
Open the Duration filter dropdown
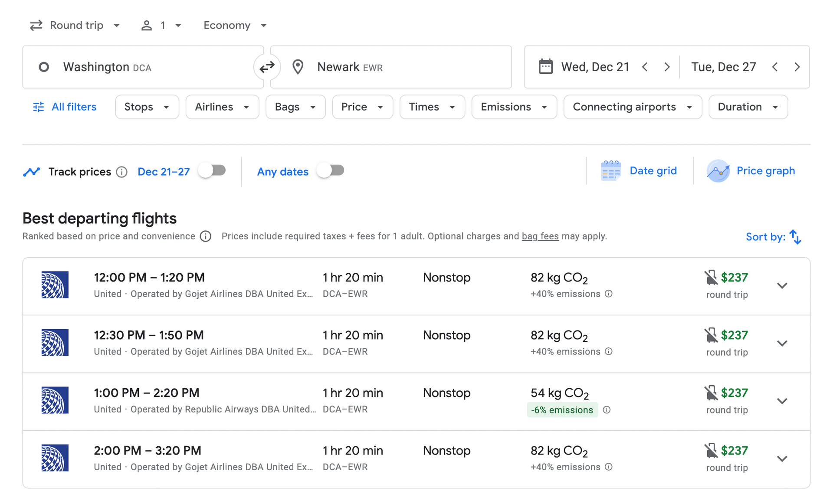[x=748, y=107]
